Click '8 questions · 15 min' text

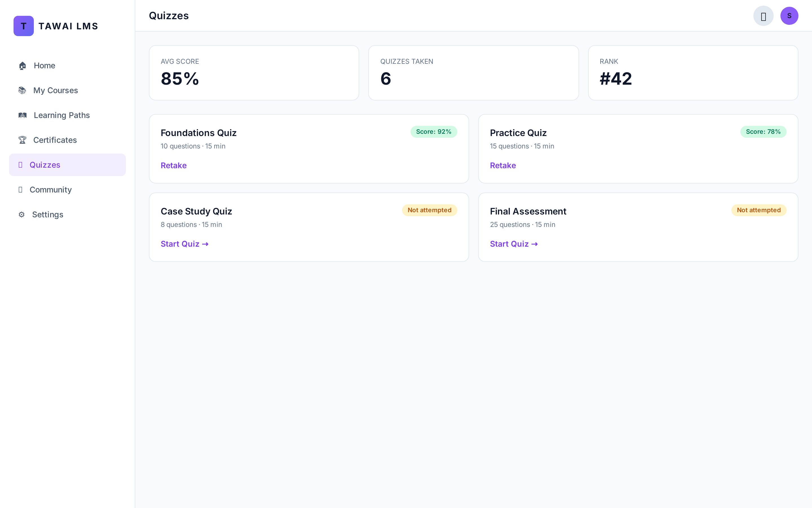tap(191, 225)
